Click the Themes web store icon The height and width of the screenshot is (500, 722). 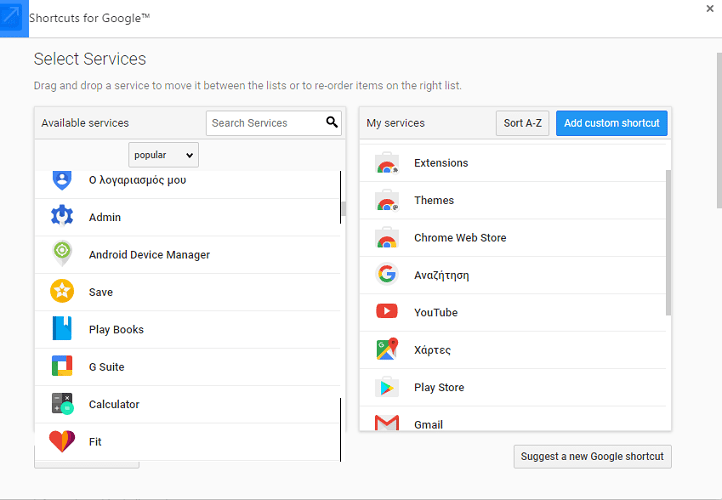tap(387, 200)
